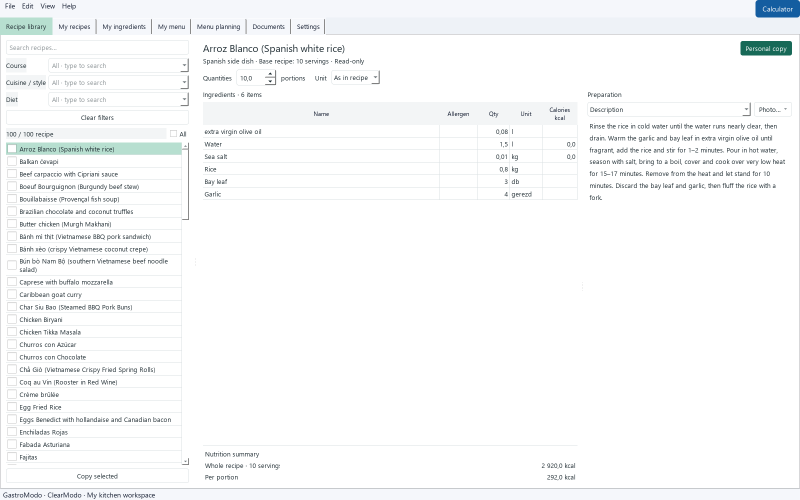Check the Caprese with buffalo mozzarella checkbox

12,282
